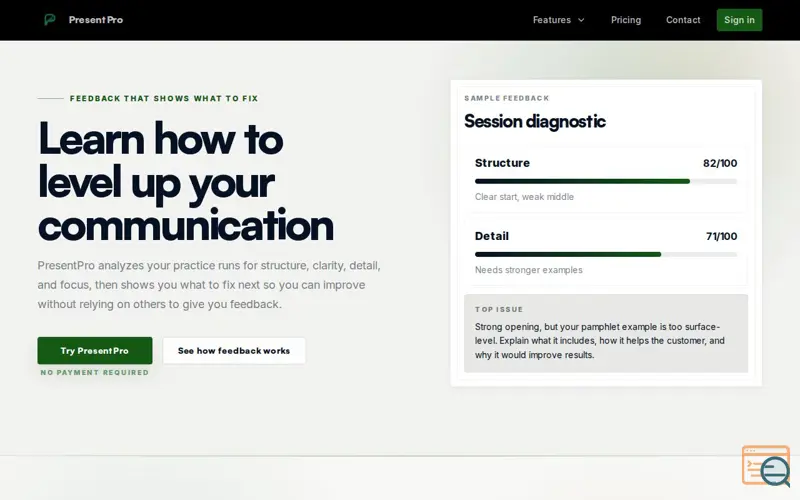Viewport: 800px width, 500px height.
Task: Click the 'Feedback that shows what to fix' tagline
Action: tap(164, 98)
